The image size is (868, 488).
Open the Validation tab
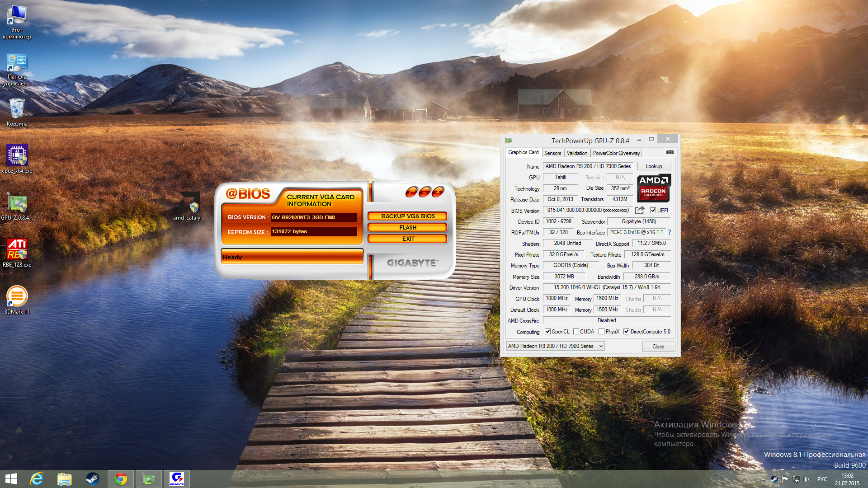(577, 153)
